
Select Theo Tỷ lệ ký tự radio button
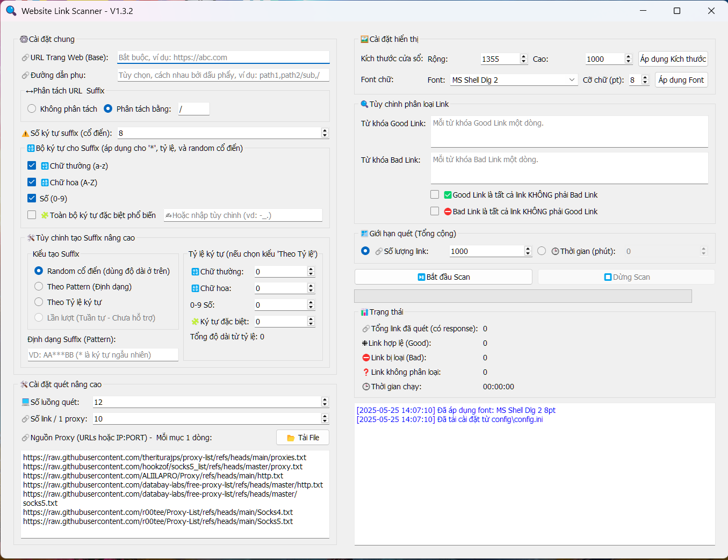[x=39, y=302]
